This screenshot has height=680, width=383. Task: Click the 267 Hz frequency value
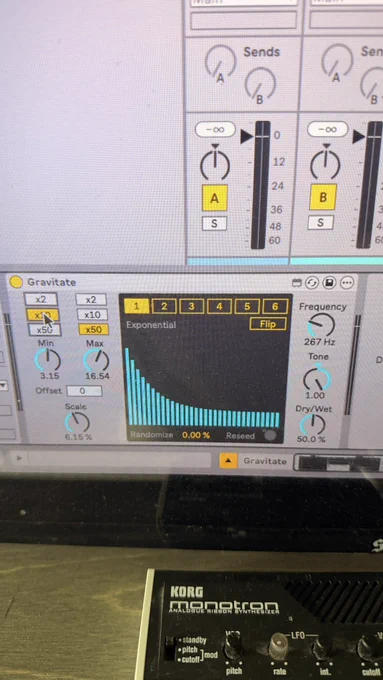(320, 342)
